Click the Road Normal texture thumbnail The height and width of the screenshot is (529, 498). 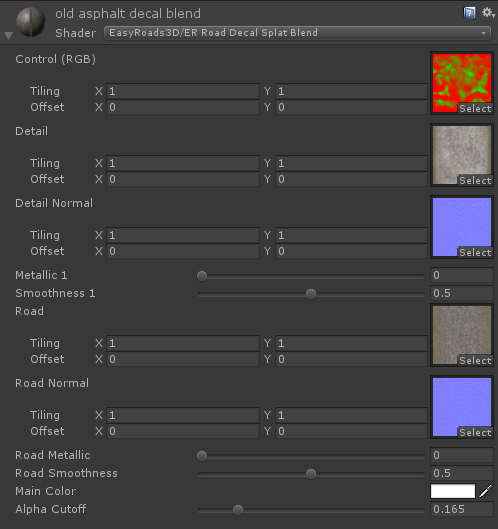462,407
